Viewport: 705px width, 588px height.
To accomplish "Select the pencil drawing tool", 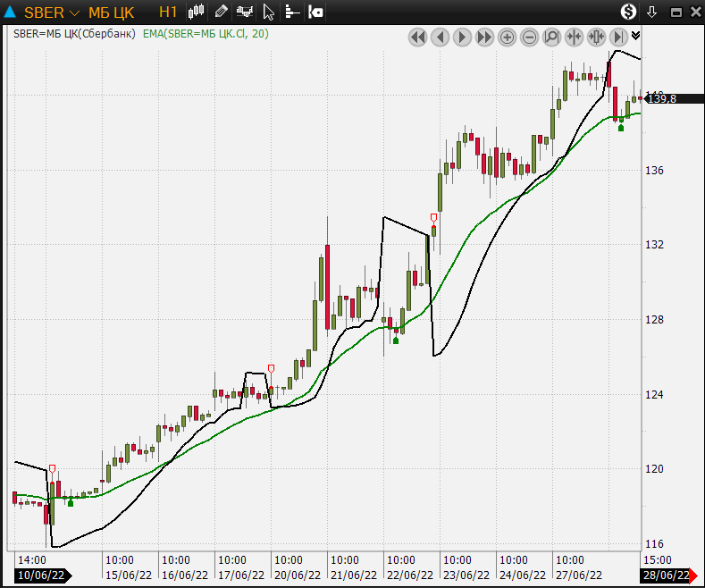I will [x=221, y=13].
